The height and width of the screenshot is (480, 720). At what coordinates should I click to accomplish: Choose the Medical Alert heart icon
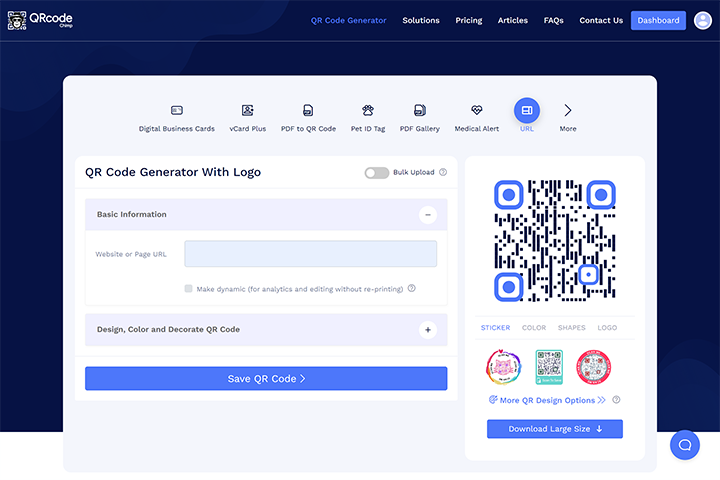pos(477,110)
